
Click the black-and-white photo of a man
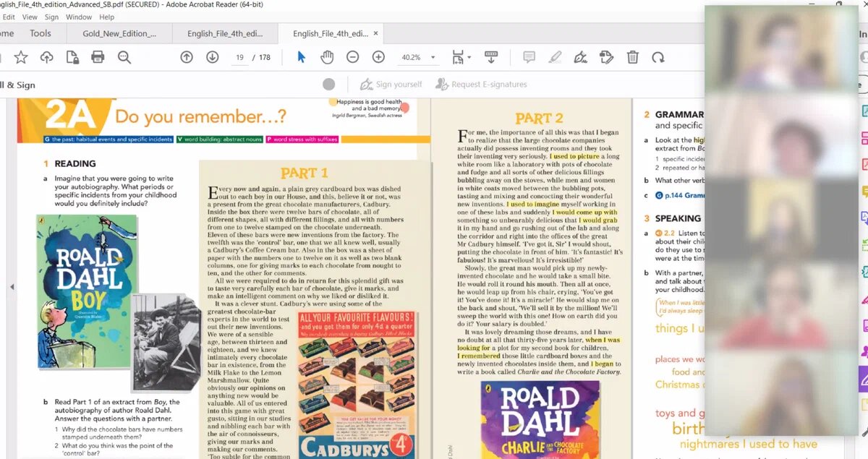[167, 342]
